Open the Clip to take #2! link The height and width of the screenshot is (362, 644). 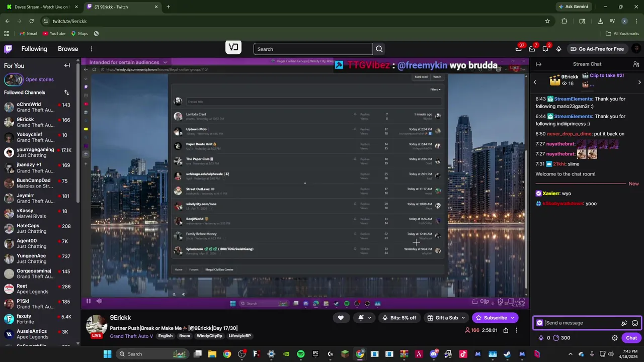(606, 75)
